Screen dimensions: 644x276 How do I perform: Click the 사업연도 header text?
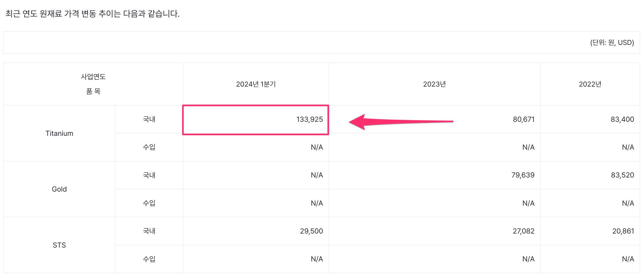coord(93,77)
